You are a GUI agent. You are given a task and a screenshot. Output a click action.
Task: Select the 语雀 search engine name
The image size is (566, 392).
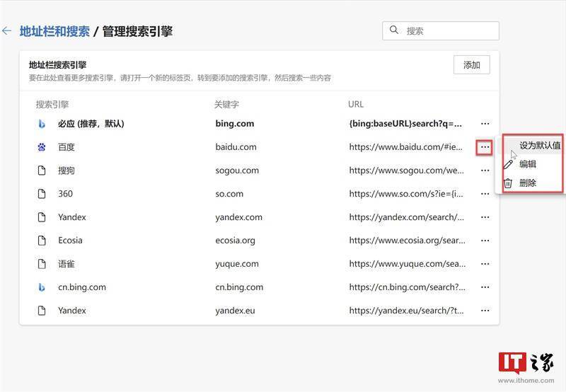tap(67, 264)
